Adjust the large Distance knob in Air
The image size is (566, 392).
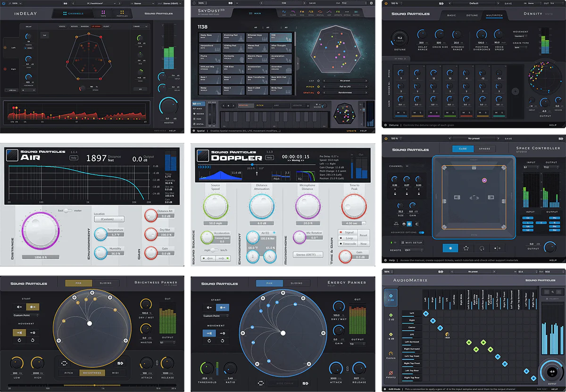[x=42, y=230]
